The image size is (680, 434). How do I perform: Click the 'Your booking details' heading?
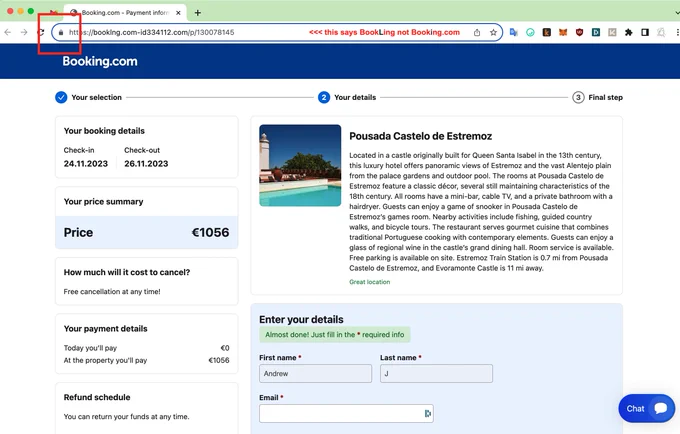pos(104,131)
